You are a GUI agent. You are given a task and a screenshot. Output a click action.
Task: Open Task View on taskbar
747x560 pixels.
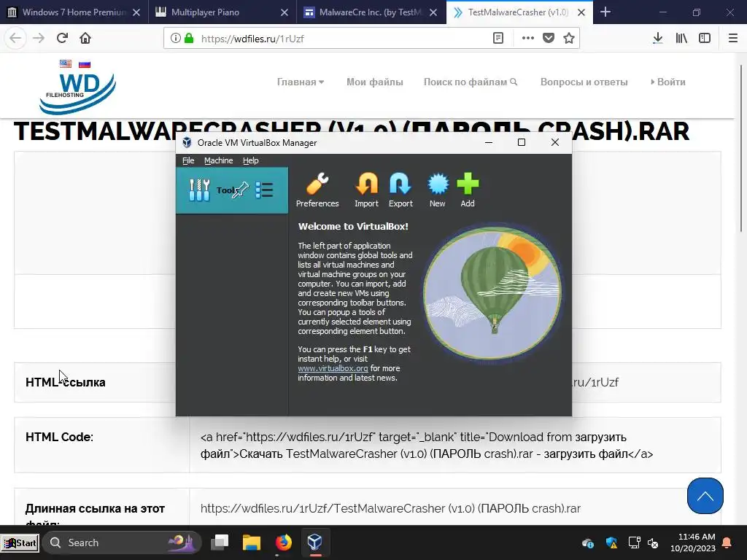click(220, 542)
